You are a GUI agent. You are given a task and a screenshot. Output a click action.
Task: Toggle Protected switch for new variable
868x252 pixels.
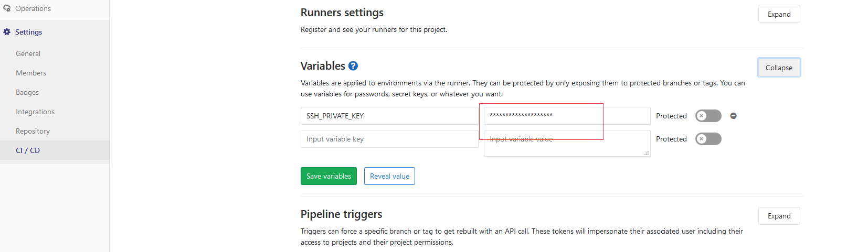click(x=708, y=139)
